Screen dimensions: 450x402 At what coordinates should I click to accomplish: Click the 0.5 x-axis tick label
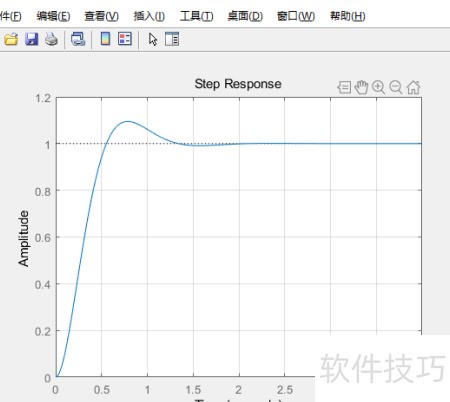pyautogui.click(x=102, y=390)
